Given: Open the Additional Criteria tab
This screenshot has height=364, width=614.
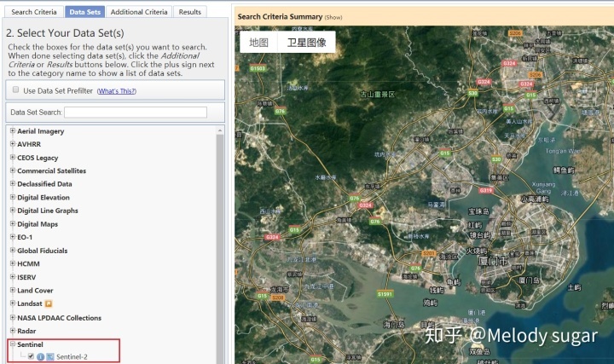Looking at the screenshot, I should [x=139, y=12].
